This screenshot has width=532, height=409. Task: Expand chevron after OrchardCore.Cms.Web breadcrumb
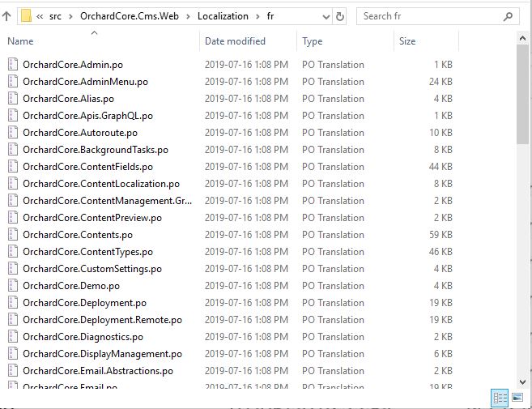(188, 16)
